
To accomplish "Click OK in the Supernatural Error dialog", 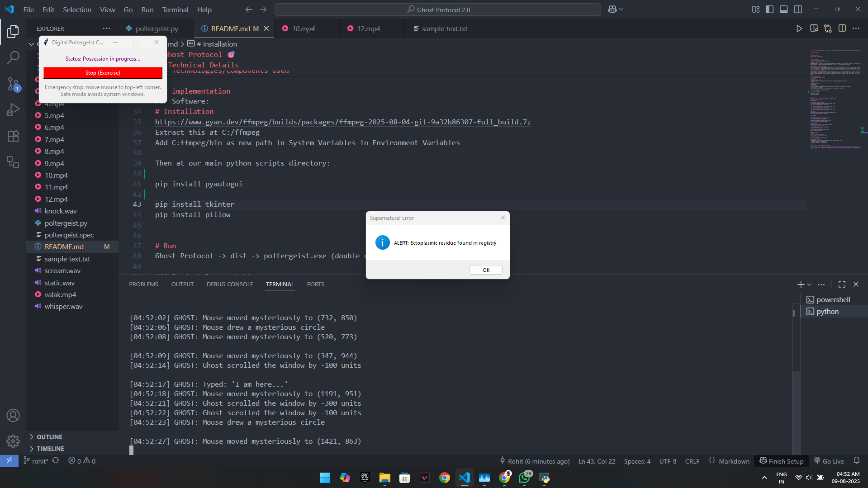I will tap(486, 270).
